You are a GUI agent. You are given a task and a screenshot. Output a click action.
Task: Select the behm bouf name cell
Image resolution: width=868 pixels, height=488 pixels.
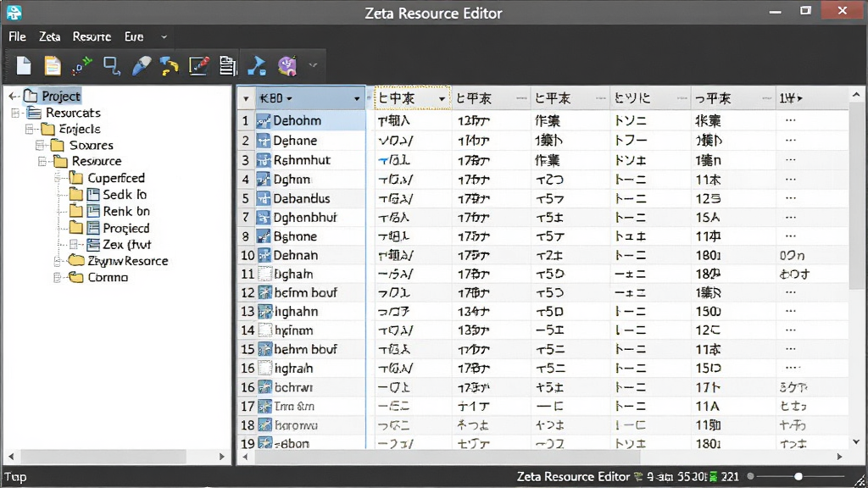pyautogui.click(x=310, y=350)
